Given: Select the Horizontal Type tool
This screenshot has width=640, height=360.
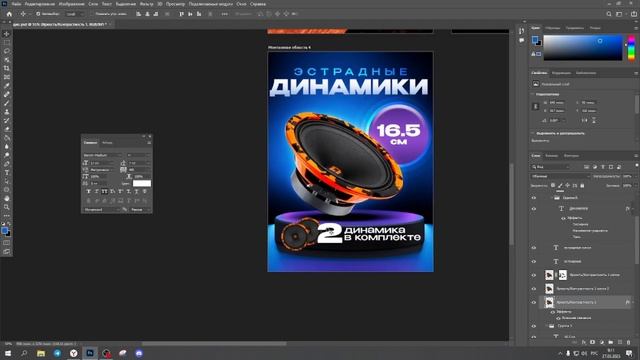Looking at the screenshot, I should [x=7, y=172].
